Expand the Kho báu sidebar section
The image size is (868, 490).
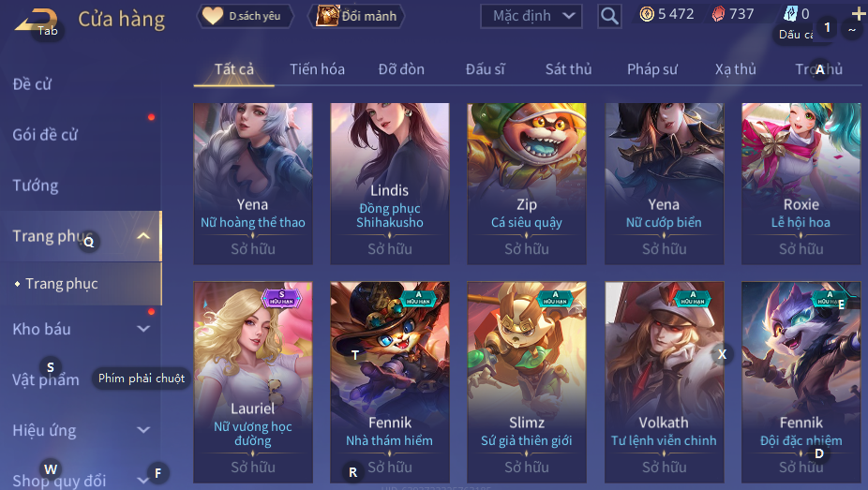click(143, 329)
